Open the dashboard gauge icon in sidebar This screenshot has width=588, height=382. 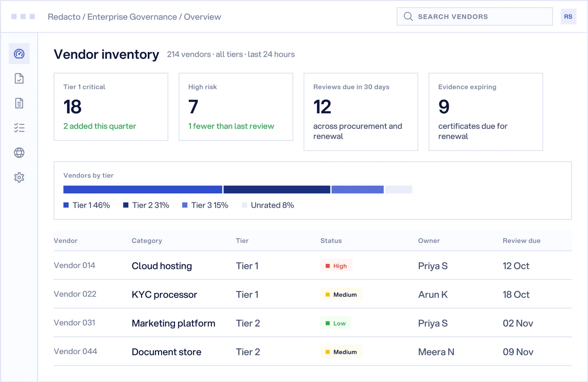pos(19,54)
